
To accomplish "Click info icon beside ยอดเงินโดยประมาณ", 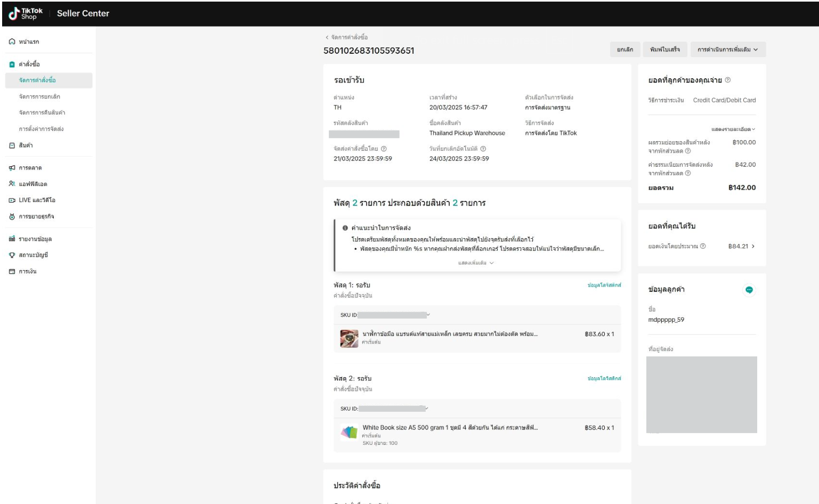I will (703, 246).
